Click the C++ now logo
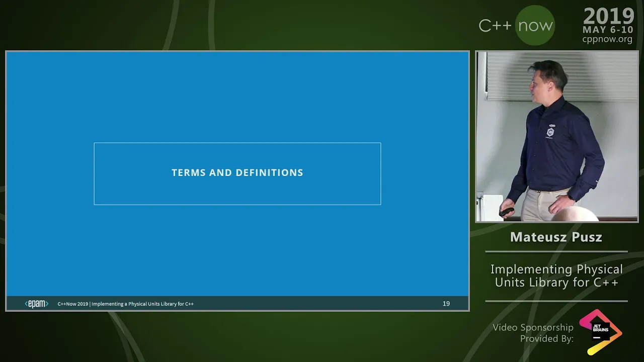This screenshot has height=362, width=644. click(517, 25)
